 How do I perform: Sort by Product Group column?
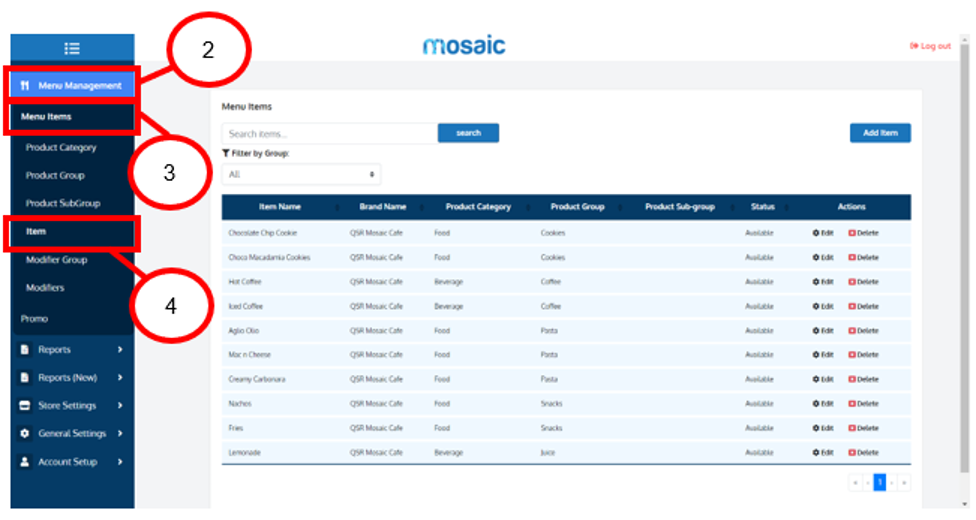click(578, 207)
